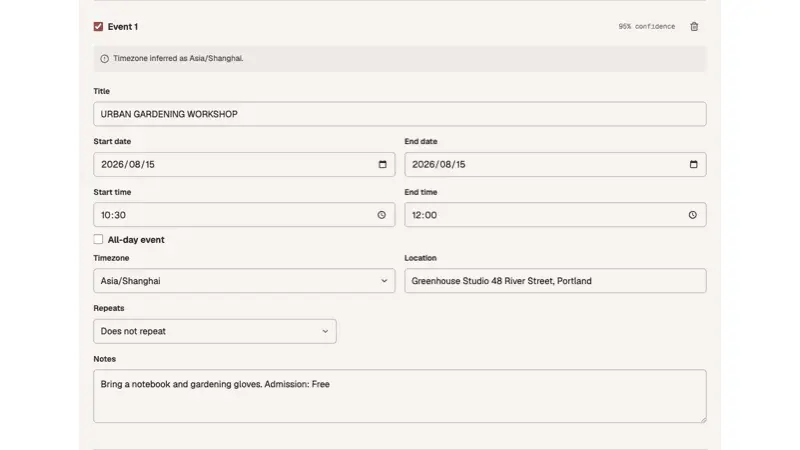The image size is (800, 450).
Task: Delete Event 1 with the trash icon
Action: (x=694, y=27)
